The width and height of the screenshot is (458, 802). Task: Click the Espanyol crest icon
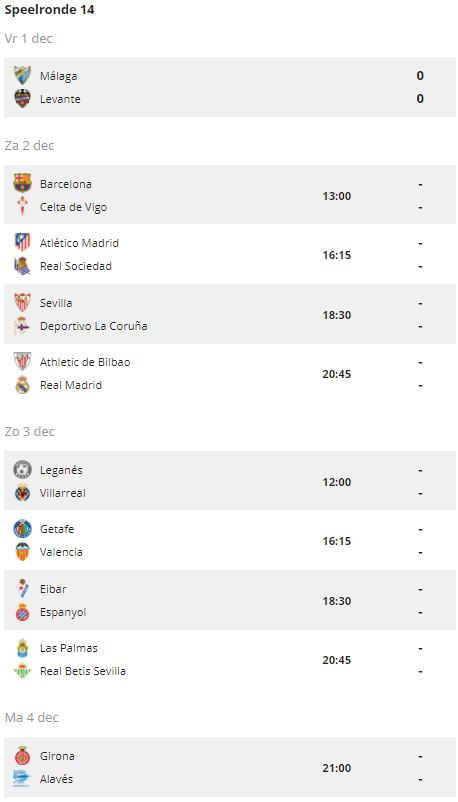click(x=23, y=612)
